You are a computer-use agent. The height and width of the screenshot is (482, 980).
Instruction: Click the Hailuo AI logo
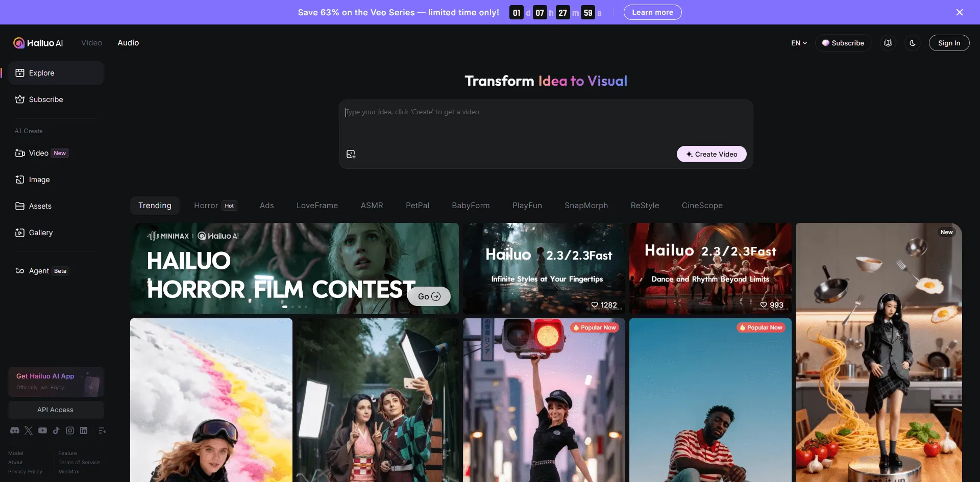click(38, 43)
